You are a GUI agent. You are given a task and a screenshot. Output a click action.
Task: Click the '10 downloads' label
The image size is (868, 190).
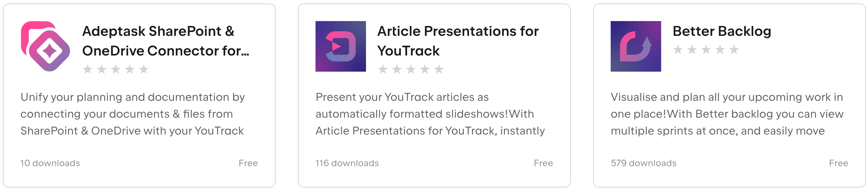pyautogui.click(x=50, y=163)
